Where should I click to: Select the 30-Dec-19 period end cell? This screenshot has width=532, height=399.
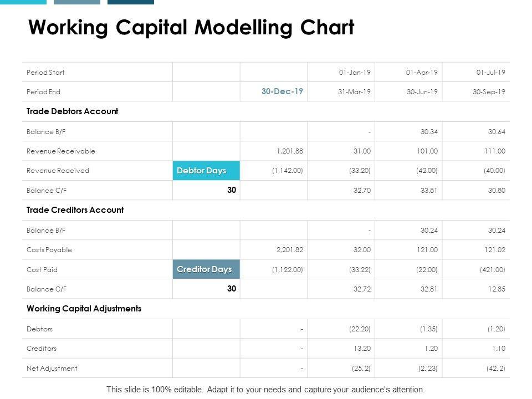(282, 91)
